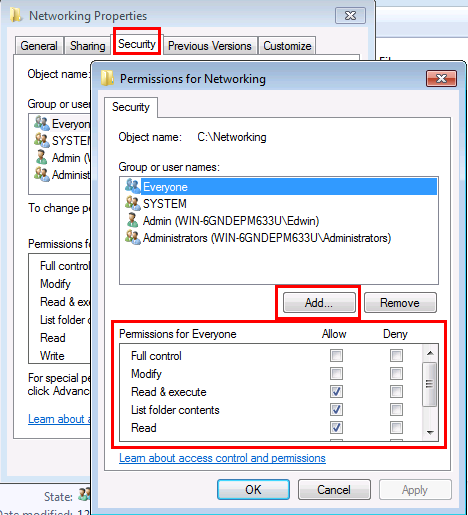Click the Admin user icon in Networking Properties list

pyautogui.click(x=42, y=157)
